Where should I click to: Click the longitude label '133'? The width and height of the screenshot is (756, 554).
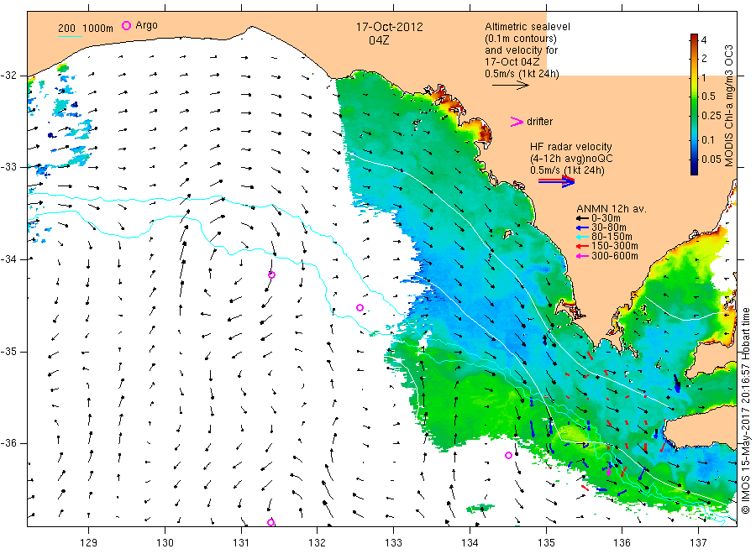393,543
